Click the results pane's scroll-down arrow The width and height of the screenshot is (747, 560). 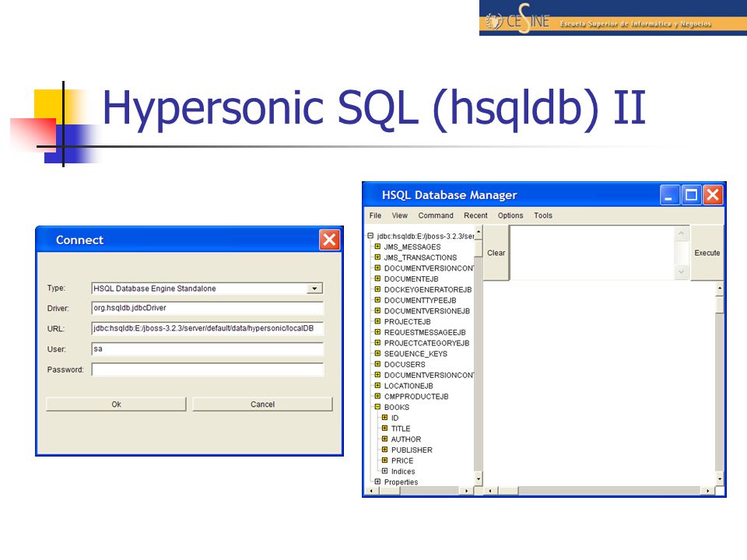click(x=719, y=479)
